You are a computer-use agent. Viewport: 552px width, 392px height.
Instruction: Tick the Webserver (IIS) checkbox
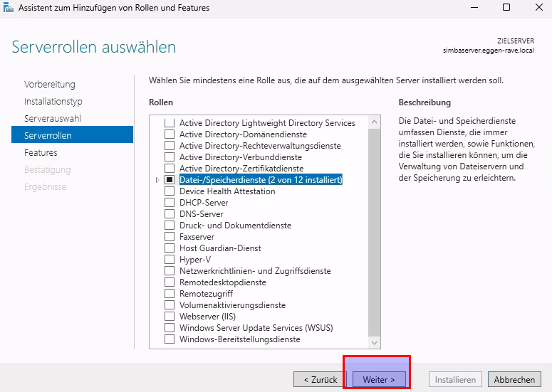tap(170, 317)
